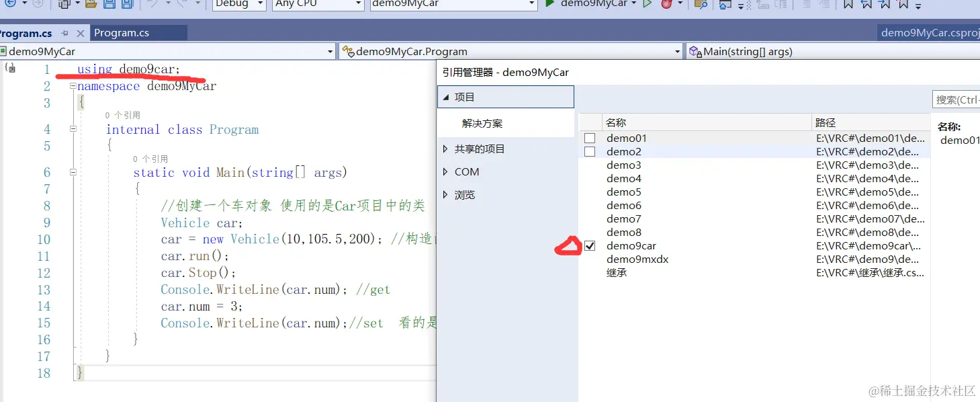Select the demo9mxdx project row
Viewport: 980px width, 402px height.
(x=755, y=259)
